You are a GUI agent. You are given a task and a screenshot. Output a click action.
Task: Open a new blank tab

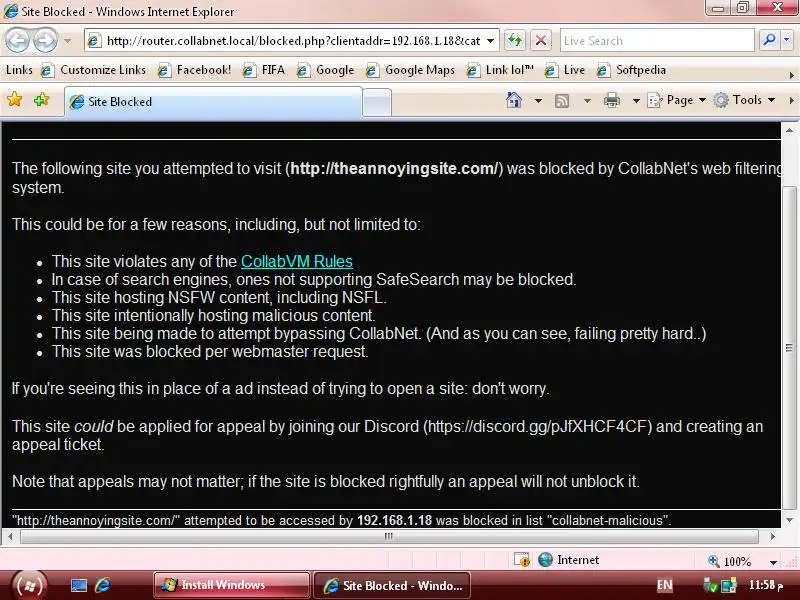377,103
